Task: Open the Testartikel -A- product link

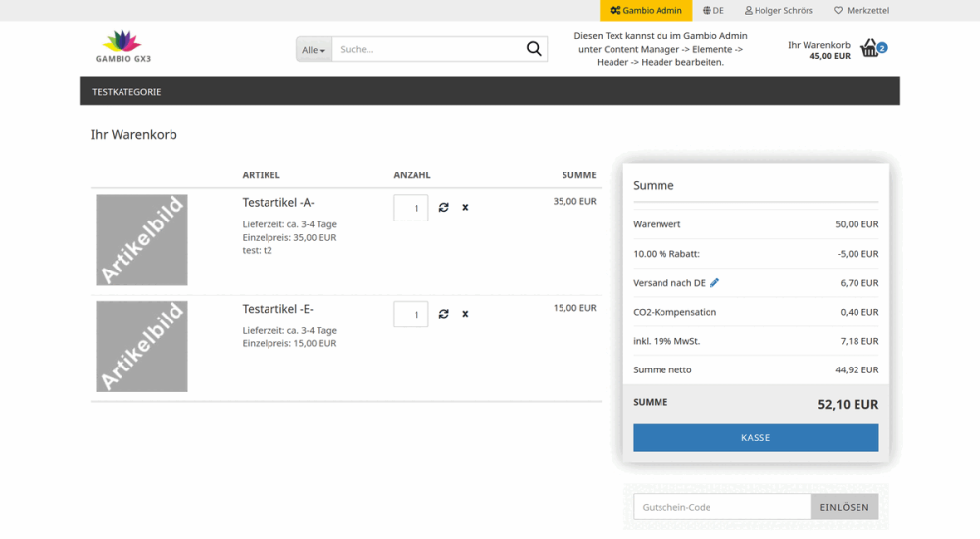Action: [x=278, y=203]
